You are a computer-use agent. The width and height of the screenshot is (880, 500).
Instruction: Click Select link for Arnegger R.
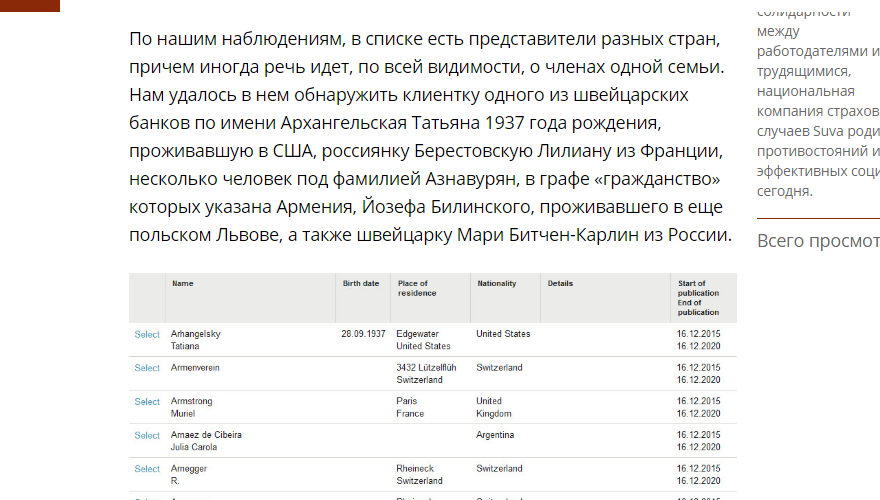[147, 469]
